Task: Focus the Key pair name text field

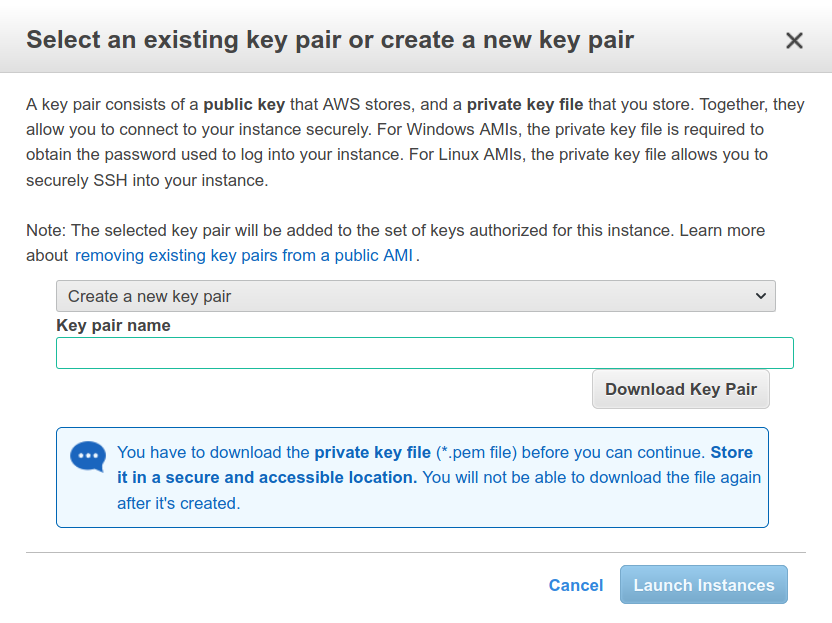Action: [424, 353]
